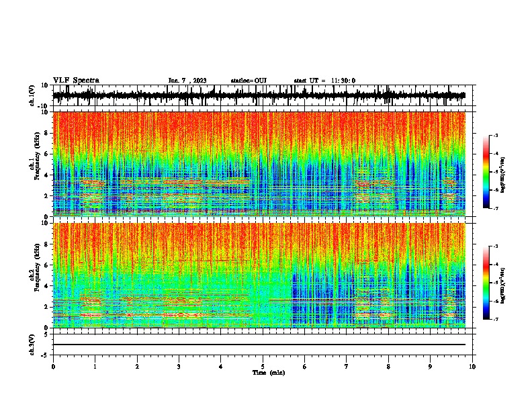Click the time axis tick label "9"
The image size is (532, 411).
(x=430, y=367)
